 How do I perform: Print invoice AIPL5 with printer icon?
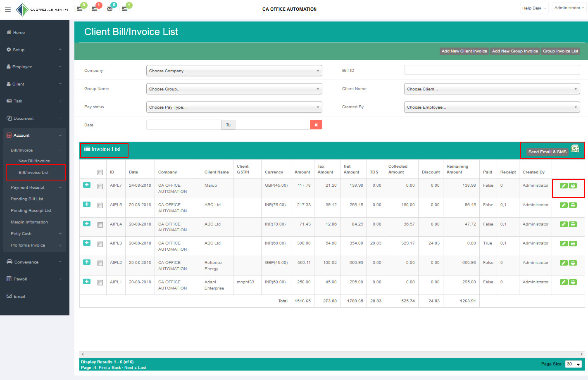pos(573,205)
